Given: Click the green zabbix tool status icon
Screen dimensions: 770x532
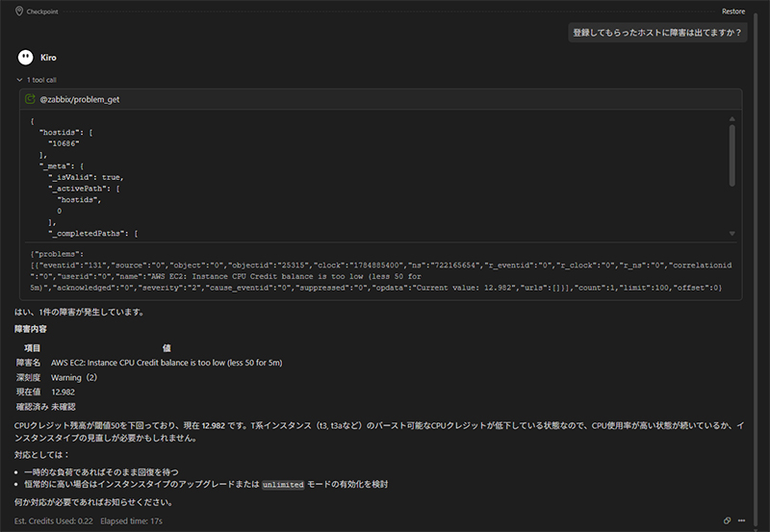Looking at the screenshot, I should (30, 99).
